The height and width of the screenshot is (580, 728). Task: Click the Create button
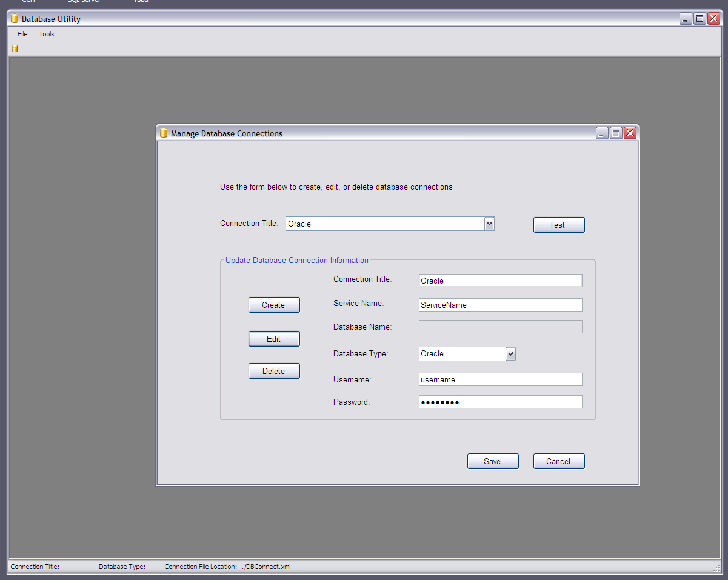(x=274, y=305)
